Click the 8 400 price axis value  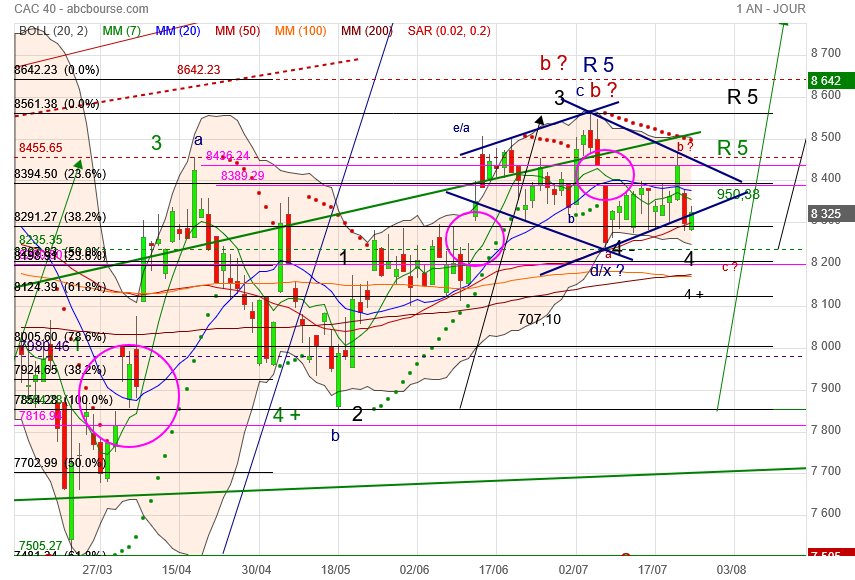pos(826,178)
